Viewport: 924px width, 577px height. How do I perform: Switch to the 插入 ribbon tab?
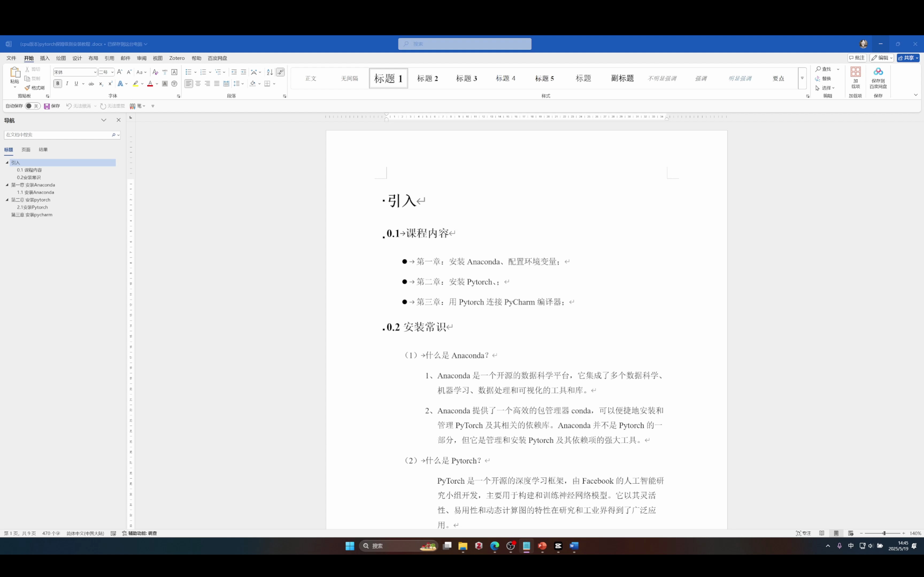point(45,58)
